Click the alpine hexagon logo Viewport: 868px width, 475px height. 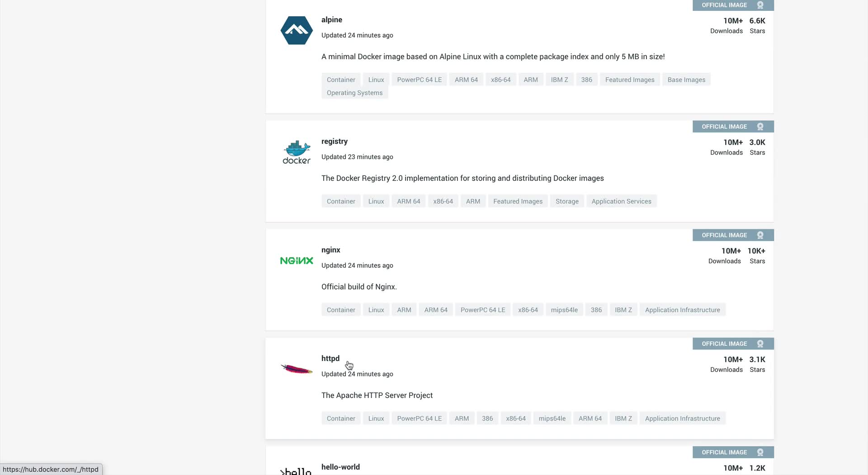[297, 30]
